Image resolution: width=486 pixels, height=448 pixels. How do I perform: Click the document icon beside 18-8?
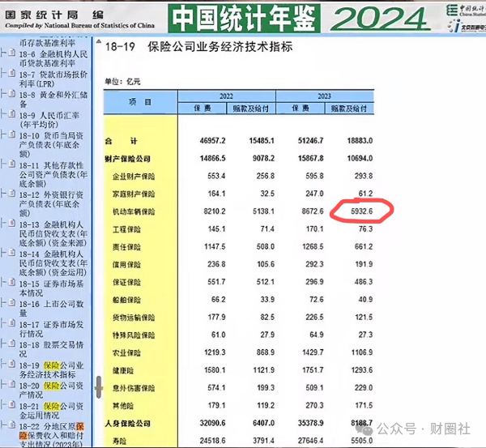(12, 93)
